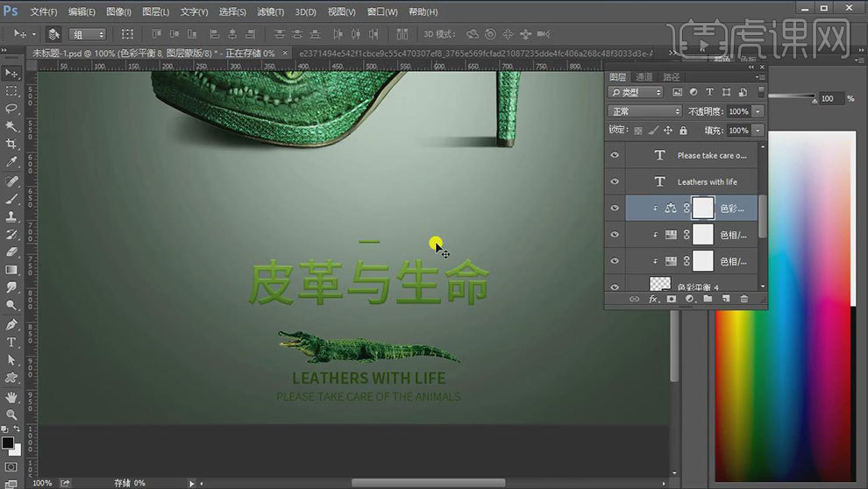
Task: Toggle lock transparent pixels
Action: pyautogui.click(x=638, y=131)
